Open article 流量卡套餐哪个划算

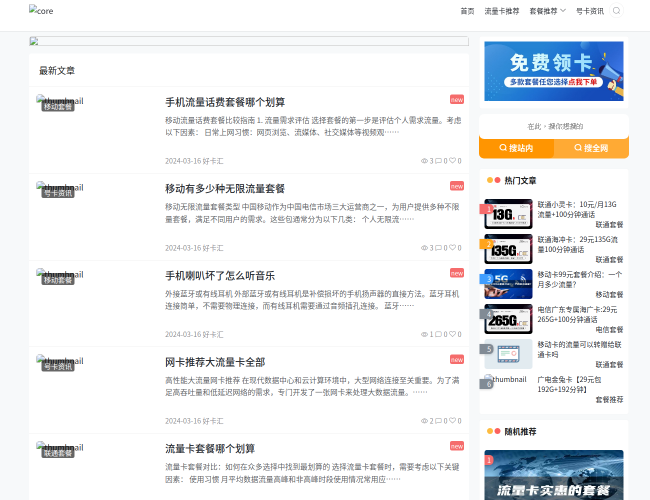[210, 449]
